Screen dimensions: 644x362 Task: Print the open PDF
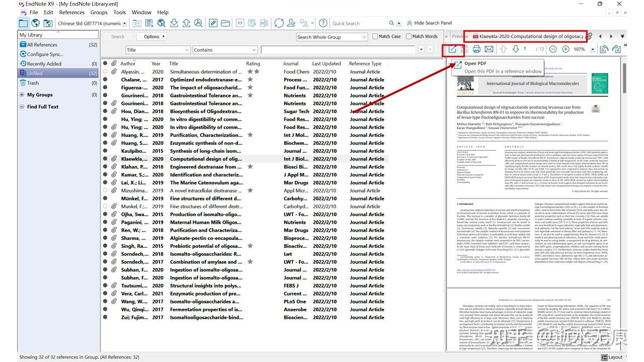(476, 49)
